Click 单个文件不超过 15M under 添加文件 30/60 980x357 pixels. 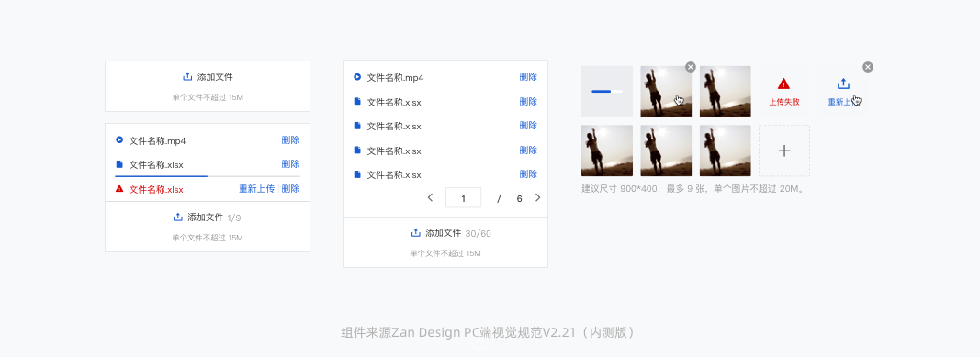pos(445,252)
